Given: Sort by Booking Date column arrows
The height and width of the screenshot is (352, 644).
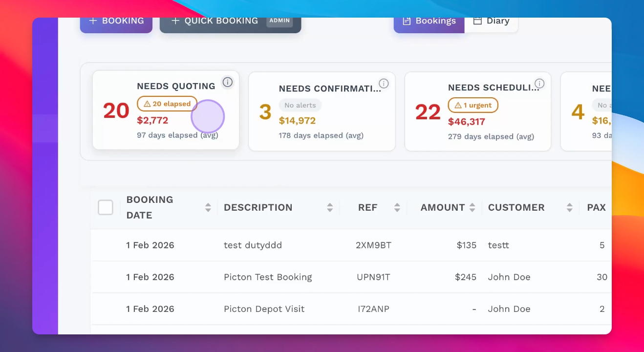Looking at the screenshot, I should click(x=208, y=207).
